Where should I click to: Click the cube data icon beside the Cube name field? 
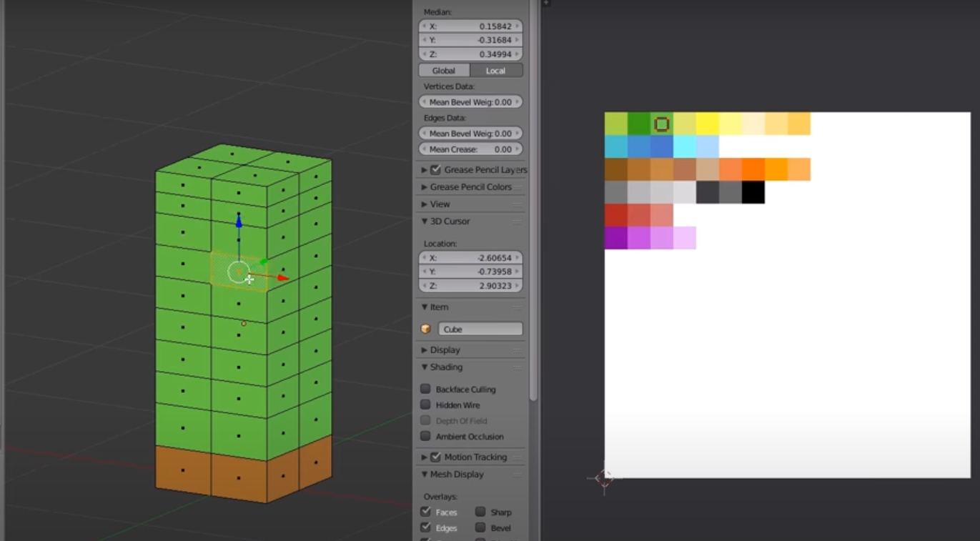click(x=426, y=328)
